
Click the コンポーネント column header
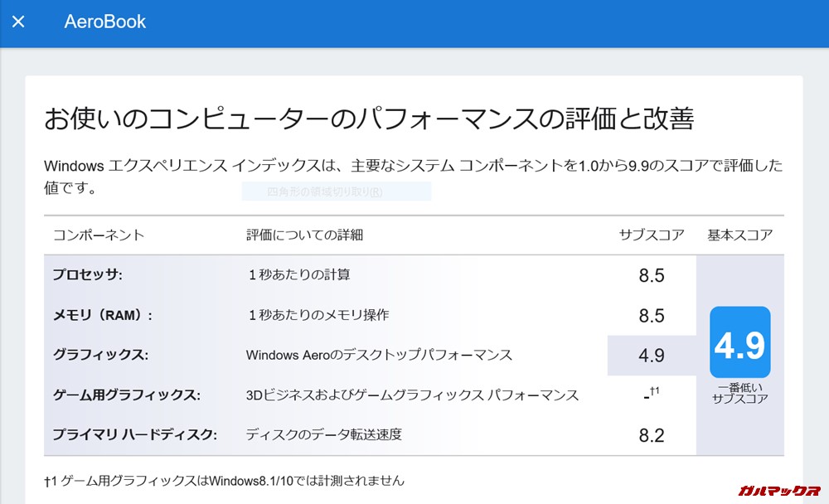[99, 235]
